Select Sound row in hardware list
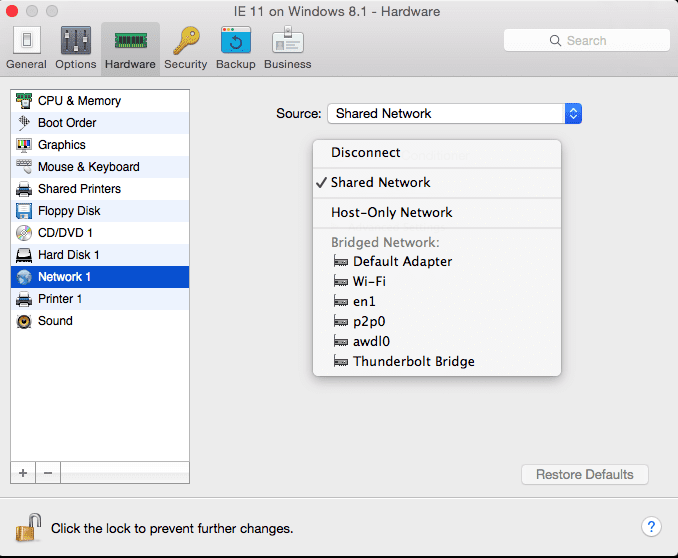The image size is (678, 558). (100, 321)
